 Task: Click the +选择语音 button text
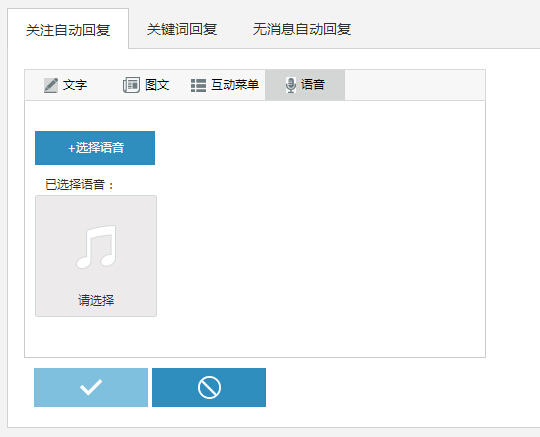pos(96,148)
